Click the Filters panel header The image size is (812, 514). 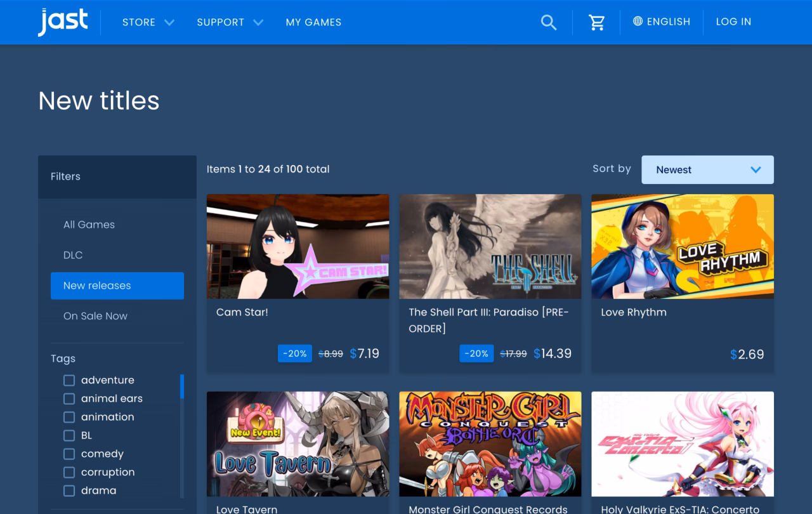(117, 176)
